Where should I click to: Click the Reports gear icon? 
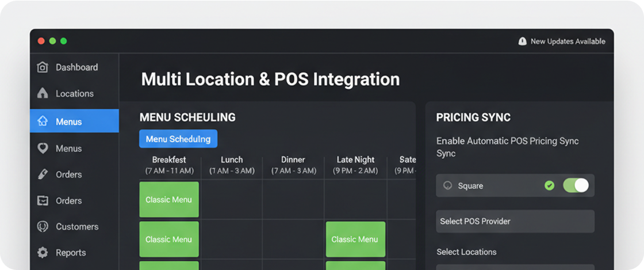tap(43, 253)
